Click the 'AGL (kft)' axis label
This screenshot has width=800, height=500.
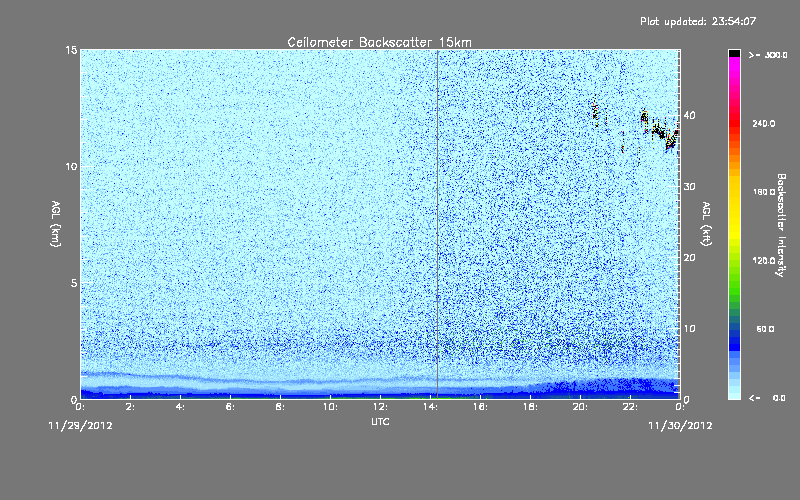click(x=706, y=223)
